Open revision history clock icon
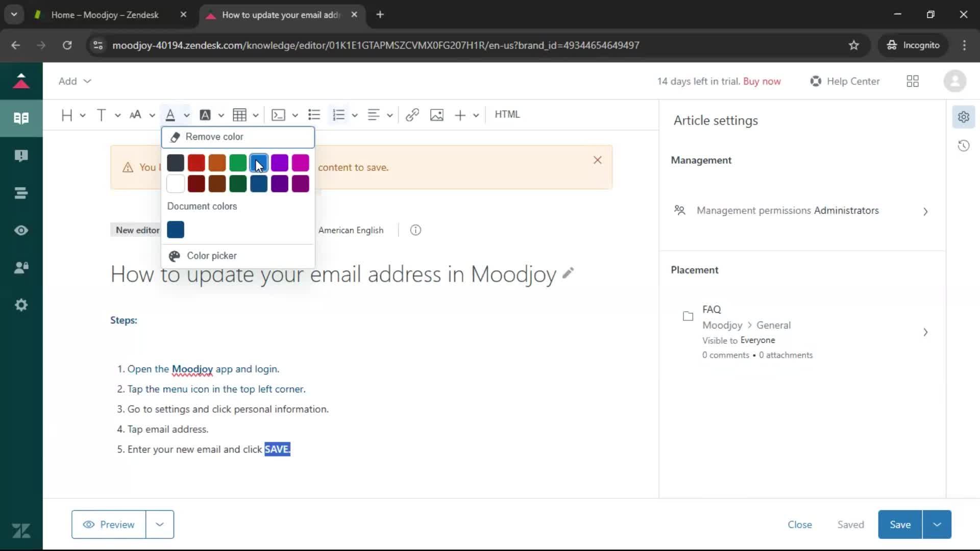Screen dimensions: 980x551 coord(964,146)
